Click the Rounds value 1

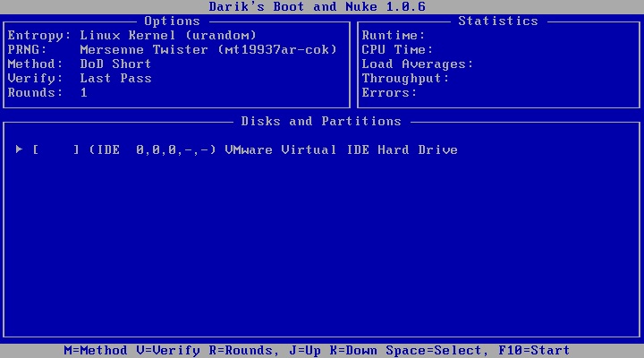84,93
